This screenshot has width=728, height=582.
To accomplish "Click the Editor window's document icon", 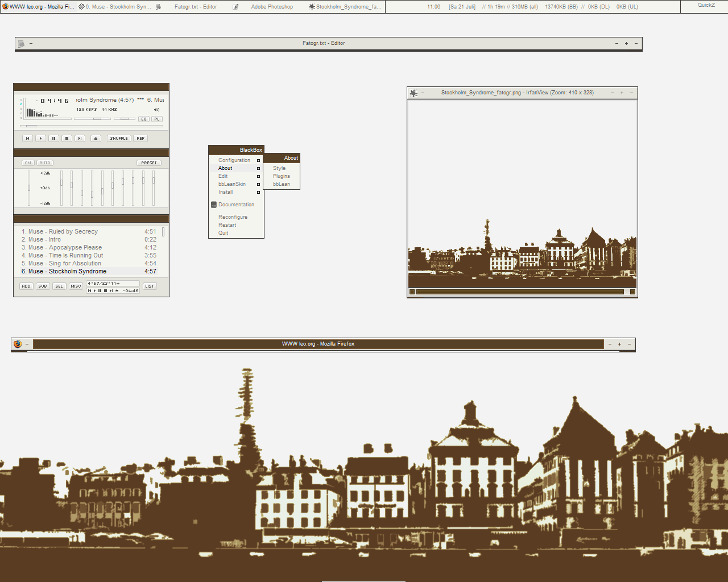I will click(21, 44).
